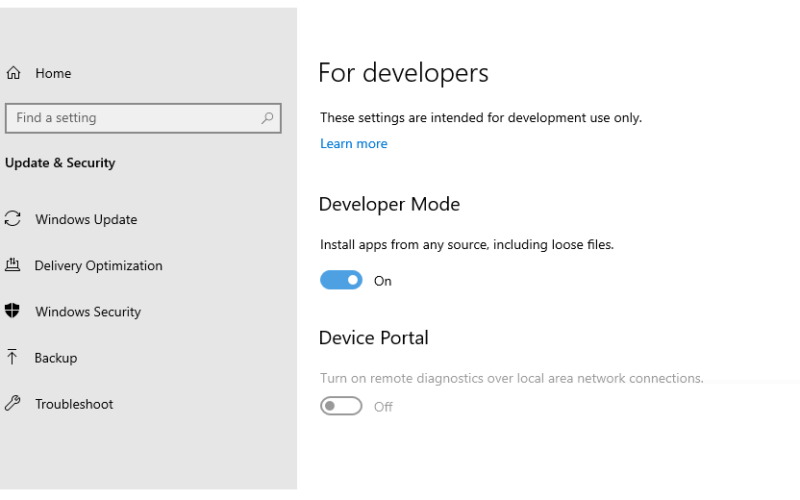Open the Troubleshoot settings page
Screen dimensions: 800x500
[74, 404]
